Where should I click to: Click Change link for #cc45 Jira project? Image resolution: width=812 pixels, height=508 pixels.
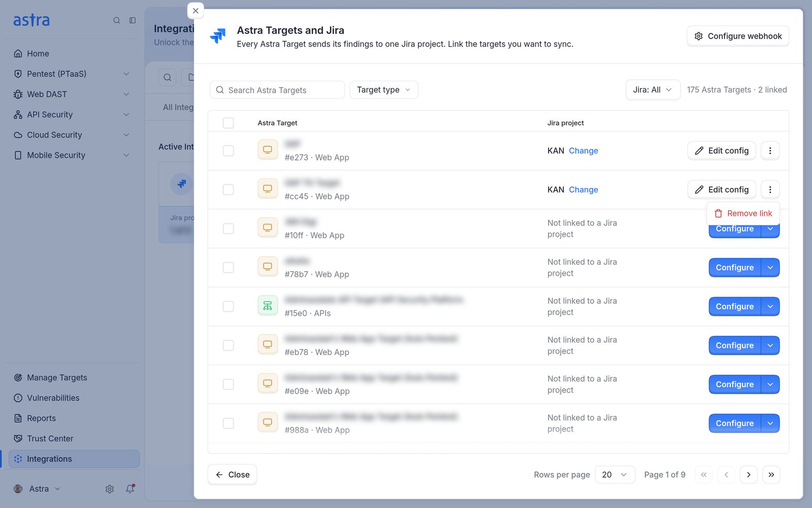[583, 189]
